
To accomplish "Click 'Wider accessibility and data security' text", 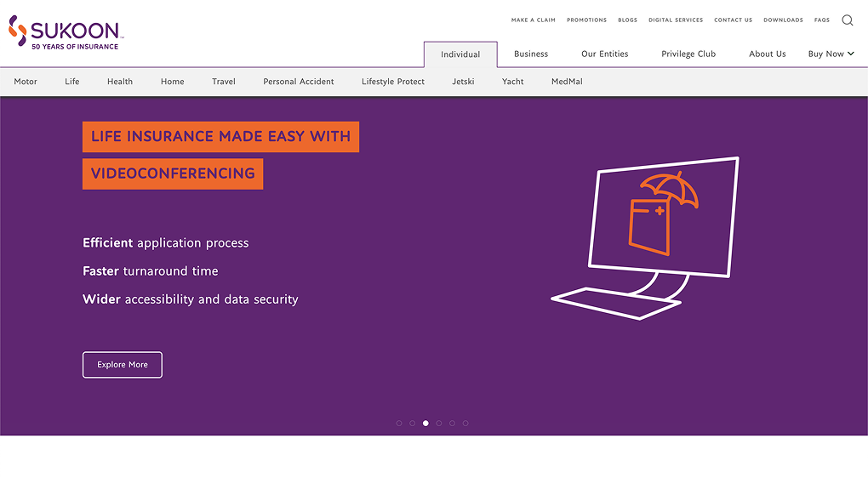I will (191, 299).
